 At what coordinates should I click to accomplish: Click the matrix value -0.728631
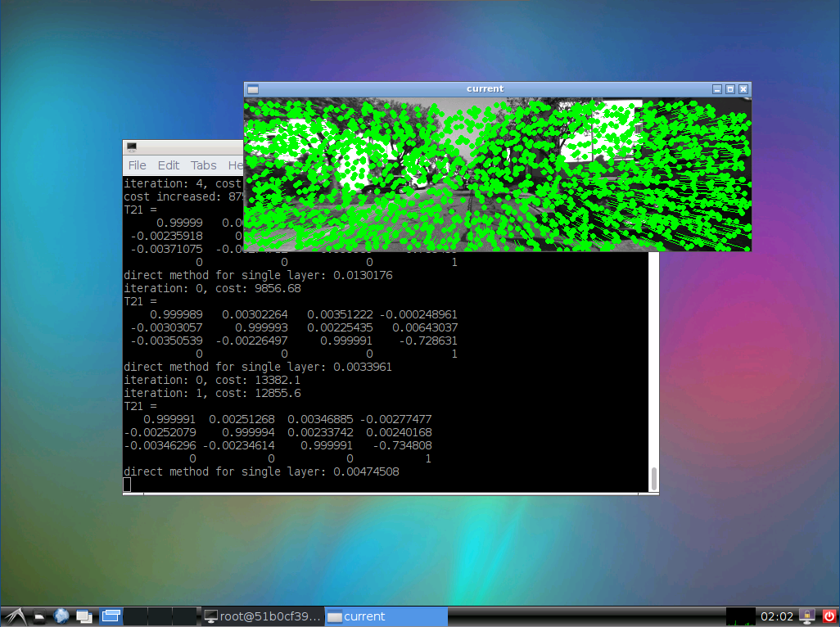[x=428, y=341]
